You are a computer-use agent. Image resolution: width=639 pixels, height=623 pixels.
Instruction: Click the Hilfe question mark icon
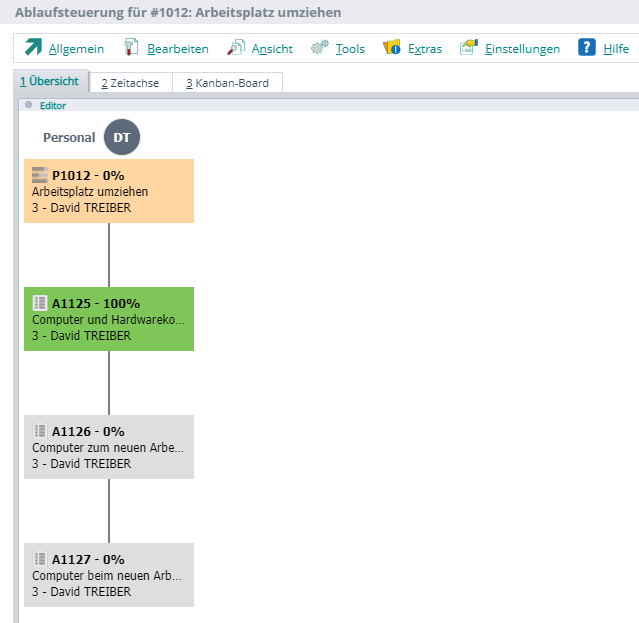coord(587,48)
